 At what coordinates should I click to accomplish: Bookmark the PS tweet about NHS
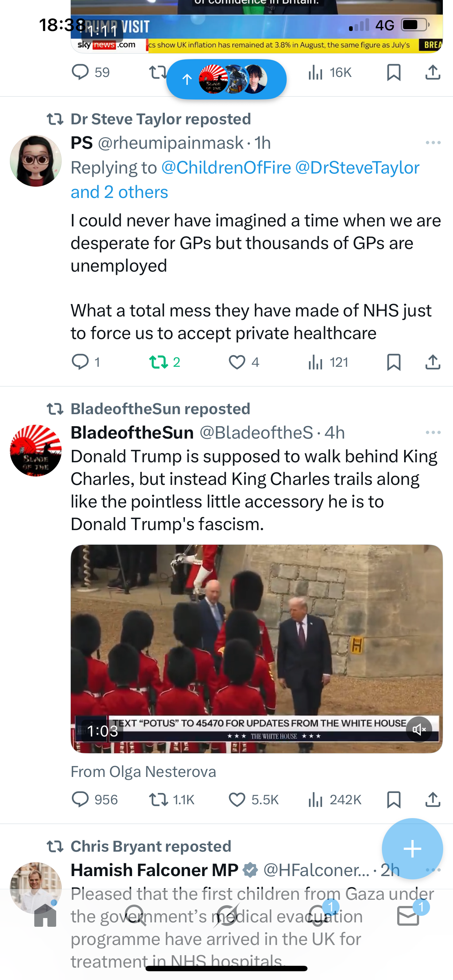coord(394,362)
